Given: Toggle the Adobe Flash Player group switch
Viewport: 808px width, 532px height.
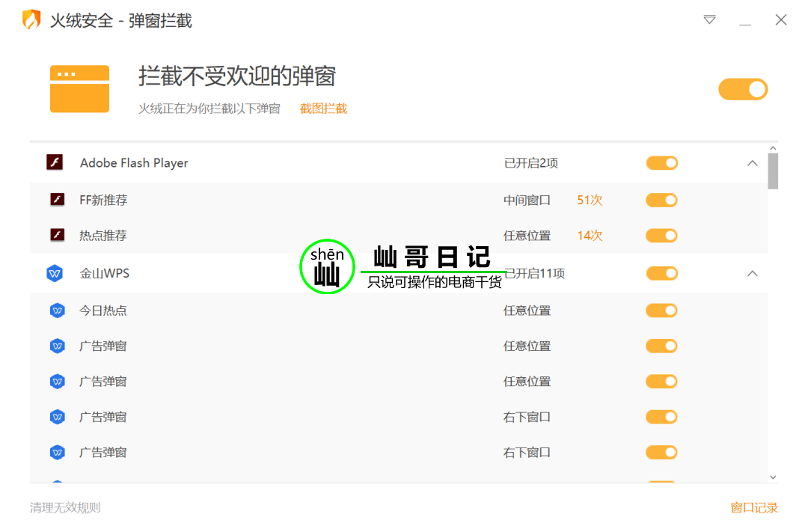Looking at the screenshot, I should click(662, 163).
